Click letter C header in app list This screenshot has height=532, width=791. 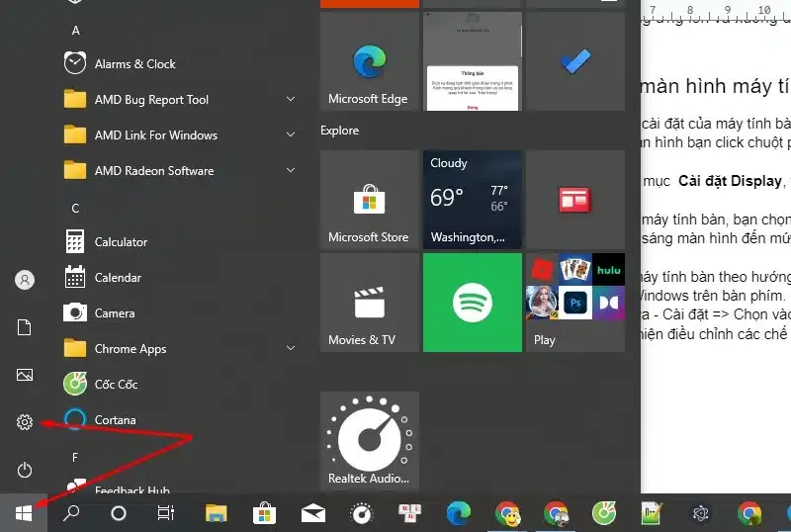pyautogui.click(x=75, y=208)
